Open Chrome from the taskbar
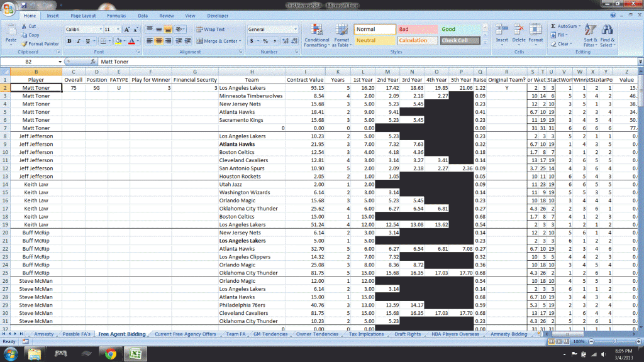Viewport: 644px width, 362px height. pyautogui.click(x=111, y=354)
